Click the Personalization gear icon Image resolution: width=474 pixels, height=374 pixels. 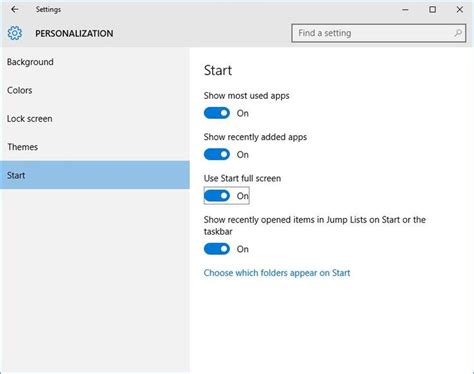(x=15, y=33)
